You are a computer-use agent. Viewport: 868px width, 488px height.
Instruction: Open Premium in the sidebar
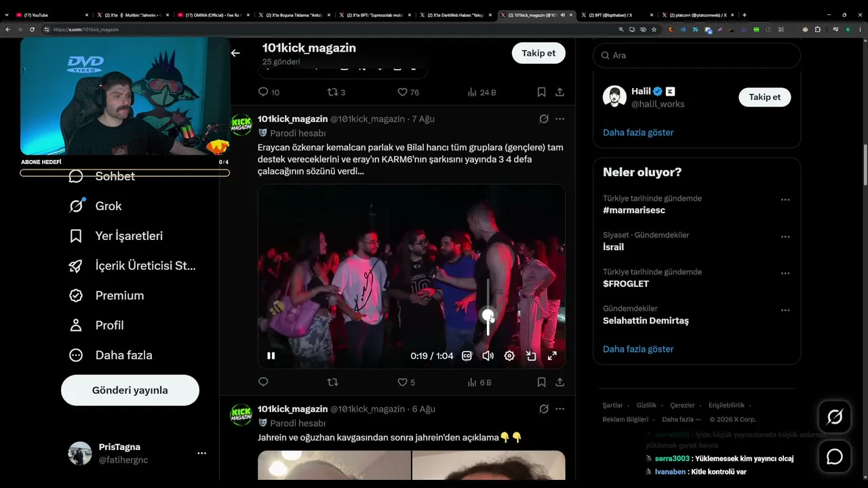point(106,296)
